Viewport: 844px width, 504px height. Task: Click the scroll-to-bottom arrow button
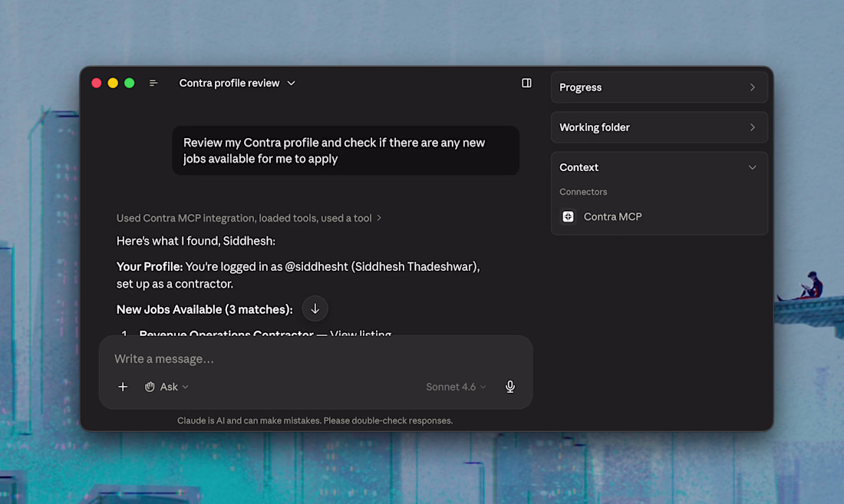point(315,308)
